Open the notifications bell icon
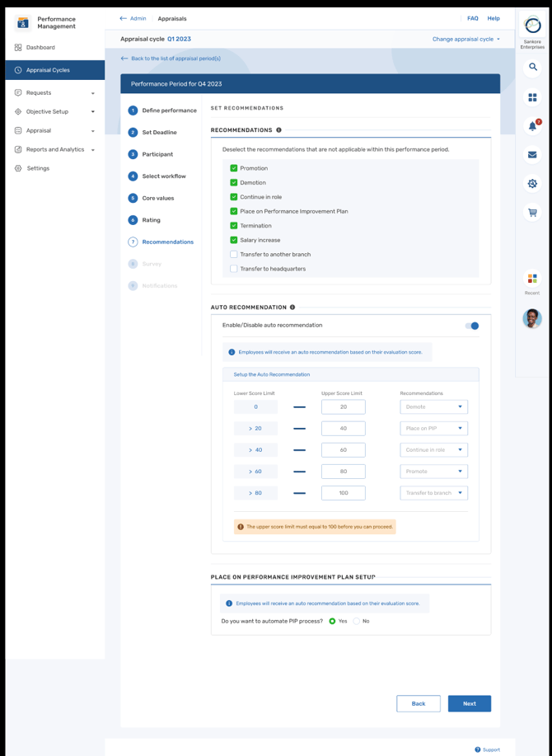 click(x=532, y=126)
